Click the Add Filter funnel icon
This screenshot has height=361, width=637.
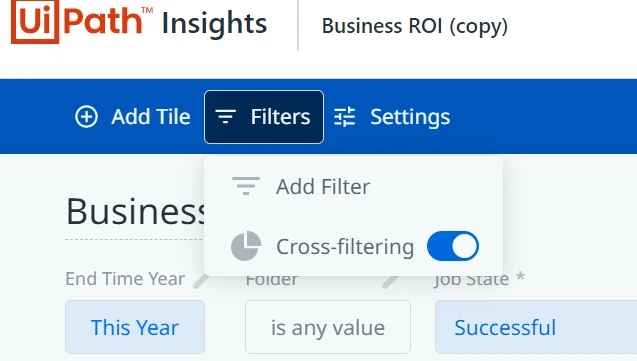point(246,186)
